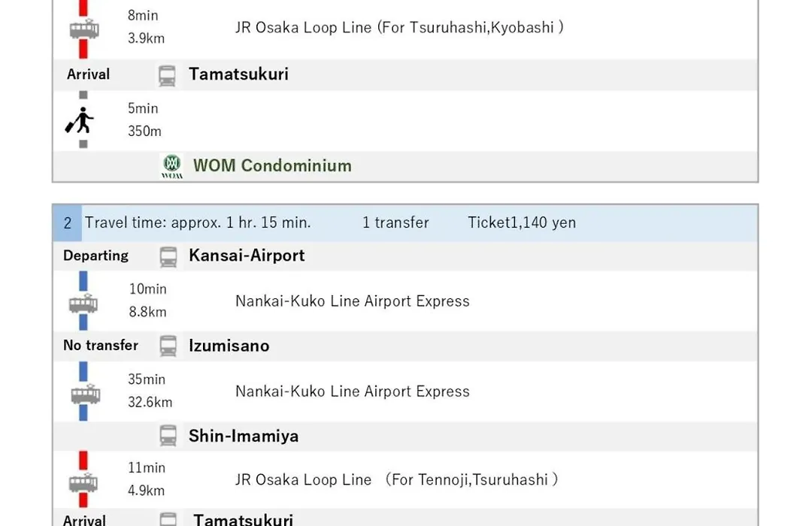
Task: Click the WOM Condominium logo icon
Action: point(172,165)
